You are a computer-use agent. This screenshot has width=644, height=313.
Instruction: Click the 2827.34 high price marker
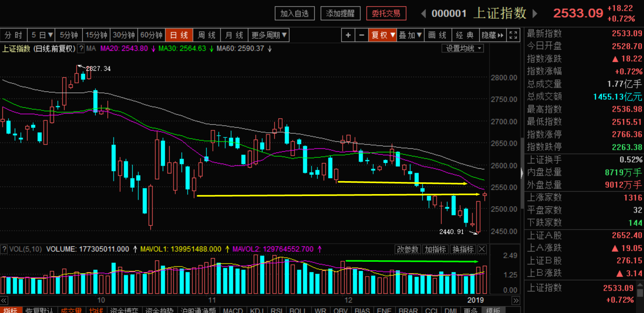[98, 68]
